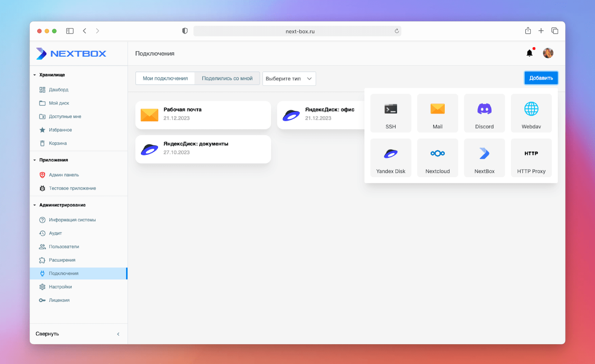Select the SSH connection type
This screenshot has height=364, width=595.
click(x=390, y=113)
